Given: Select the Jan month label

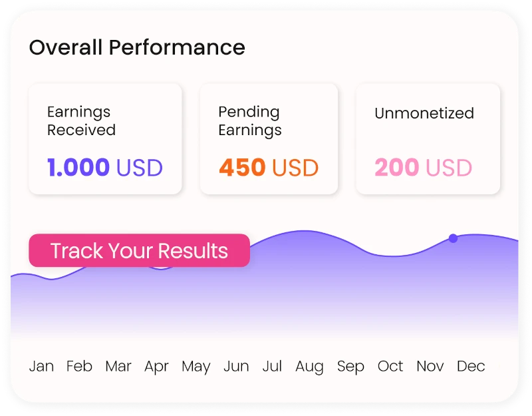Looking at the screenshot, I should [x=41, y=366].
